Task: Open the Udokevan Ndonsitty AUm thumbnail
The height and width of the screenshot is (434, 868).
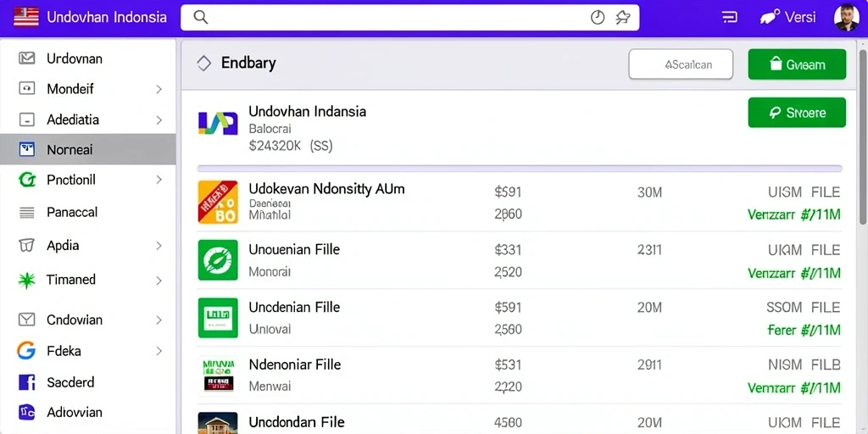Action: 218,202
